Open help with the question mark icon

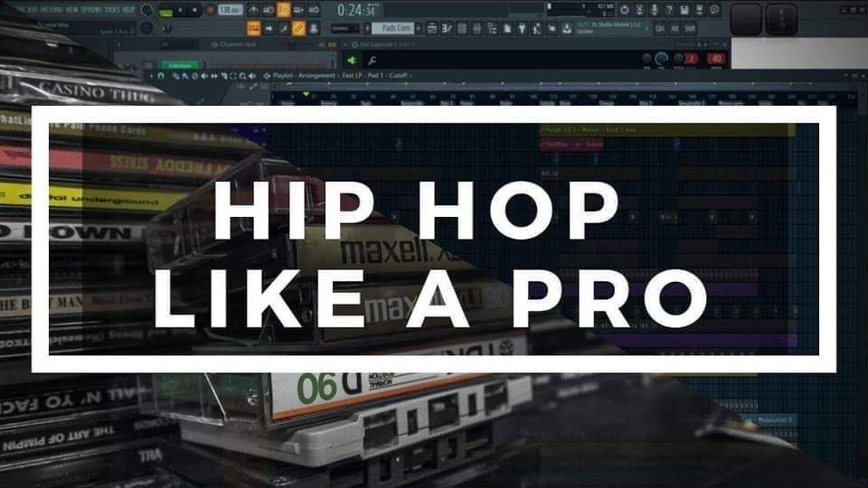[x=669, y=10]
